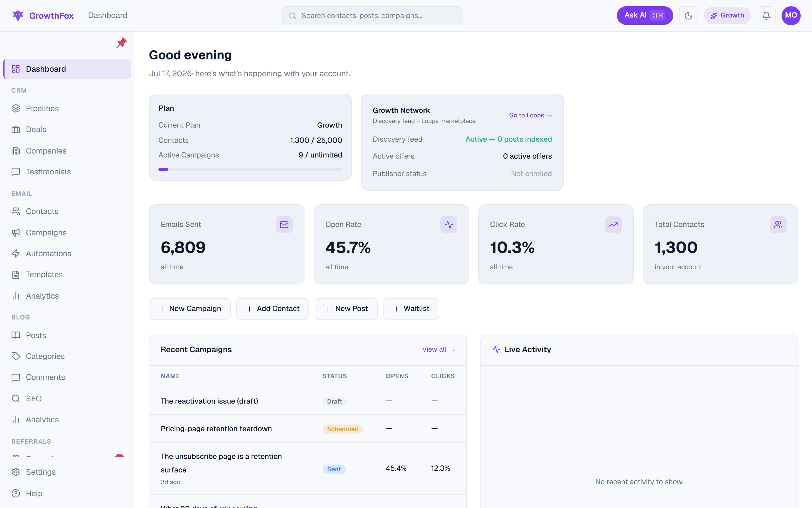Image resolution: width=812 pixels, height=508 pixels.
Task: Open Dashboard in the sidebar
Action: coord(67,69)
